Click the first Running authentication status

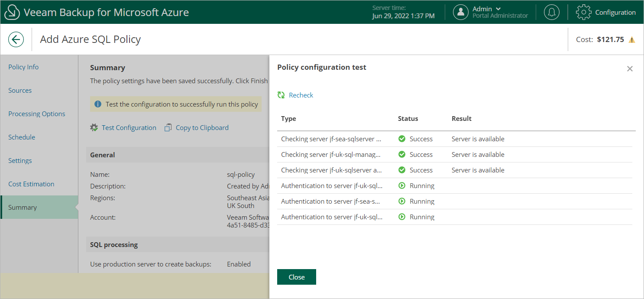[x=421, y=186]
